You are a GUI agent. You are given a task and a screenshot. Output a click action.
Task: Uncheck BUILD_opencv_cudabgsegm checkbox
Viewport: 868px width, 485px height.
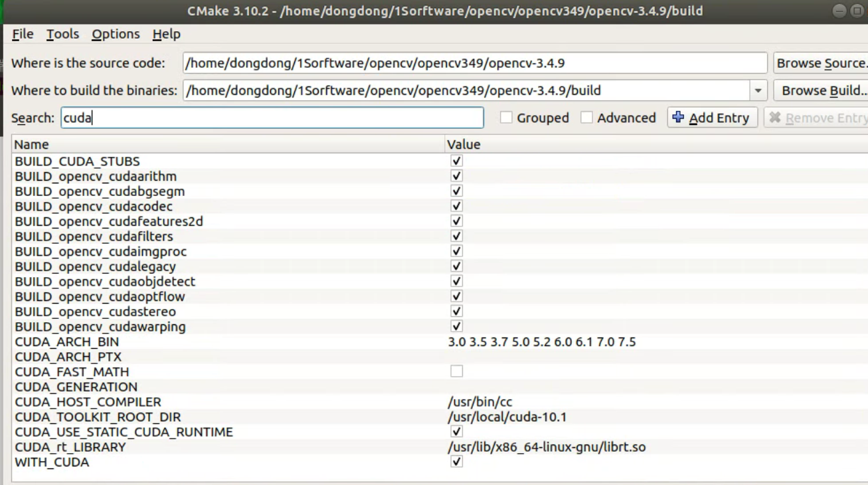(x=456, y=191)
